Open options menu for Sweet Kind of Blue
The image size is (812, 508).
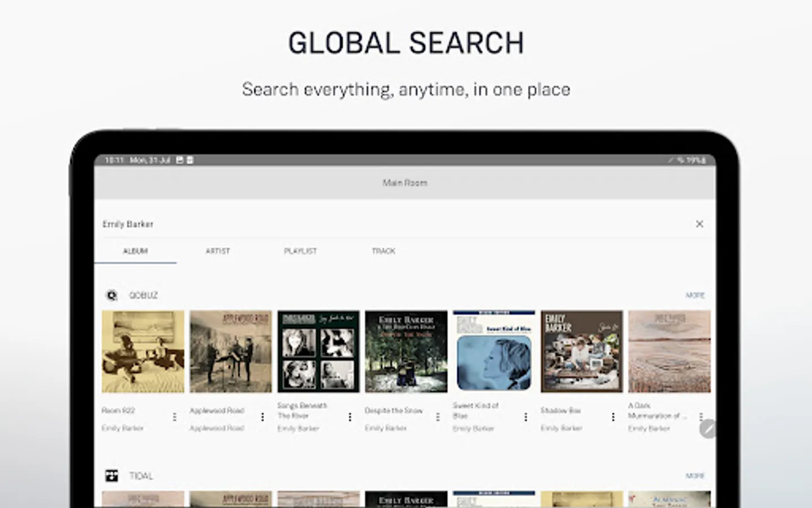pos(526,417)
